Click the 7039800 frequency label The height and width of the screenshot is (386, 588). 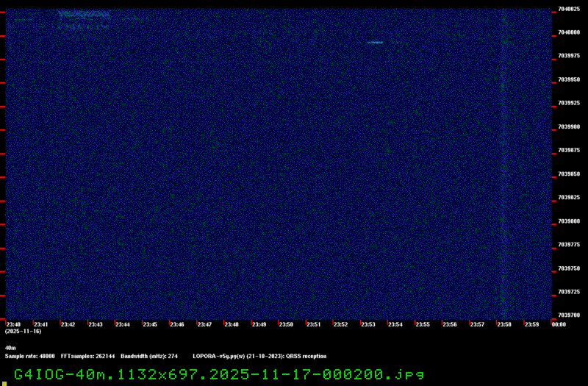[x=569, y=221]
